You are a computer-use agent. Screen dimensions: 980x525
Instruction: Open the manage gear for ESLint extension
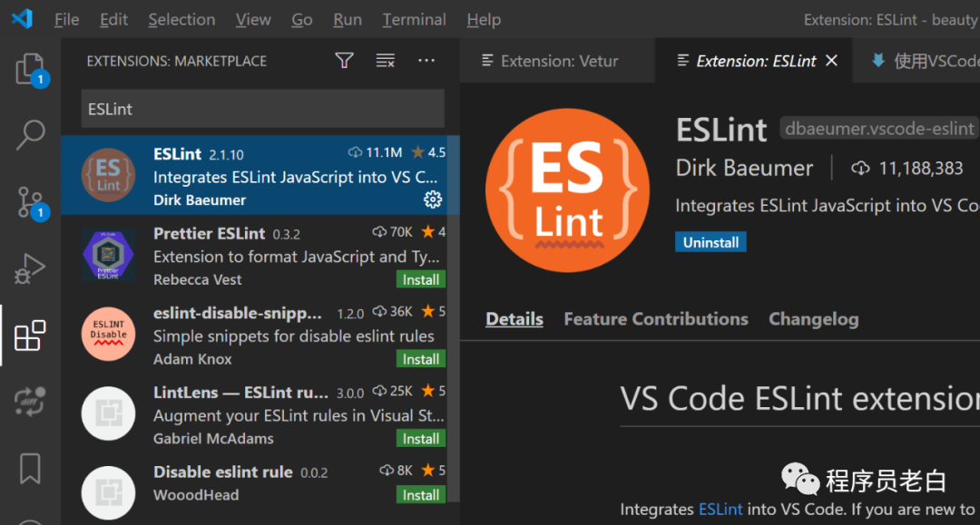click(x=433, y=199)
